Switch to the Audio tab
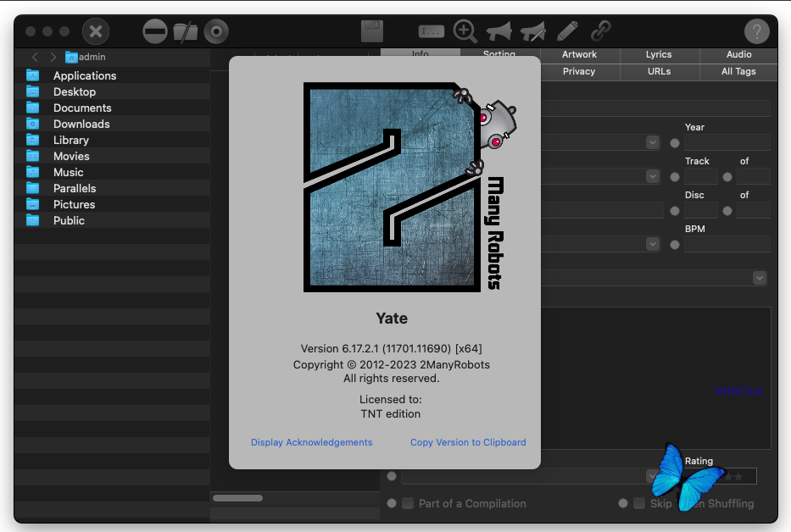Image resolution: width=791 pixels, height=532 pixels. coord(738,54)
